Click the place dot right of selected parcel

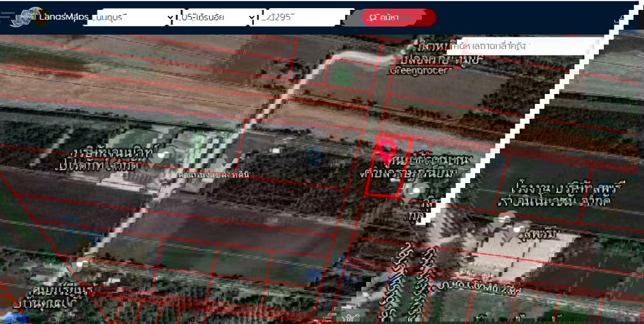417,191
